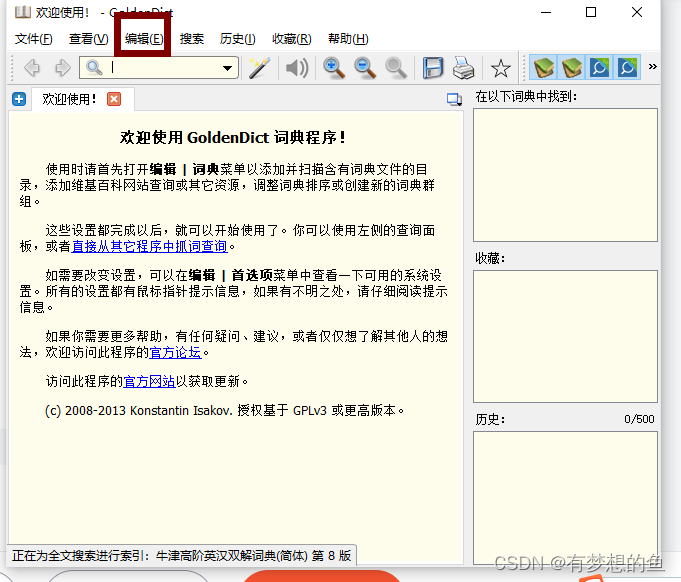Screen dimensions: 681x582
Task: Print article with the printer icon
Action: pyautogui.click(x=463, y=68)
